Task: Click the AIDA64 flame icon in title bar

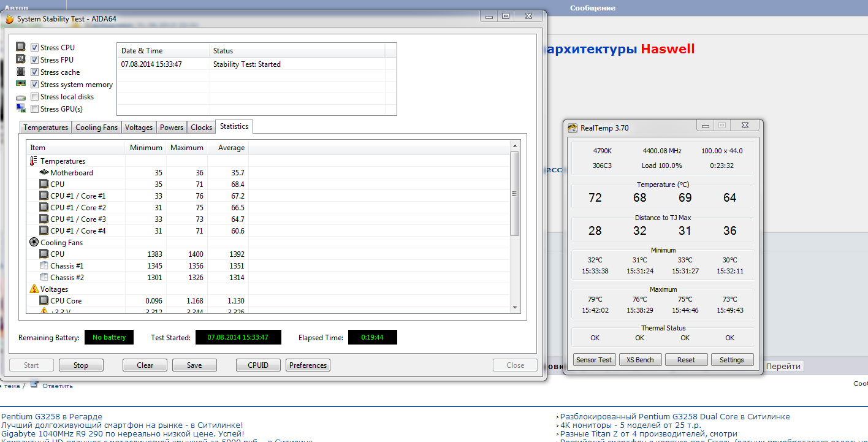Action: tap(9, 18)
